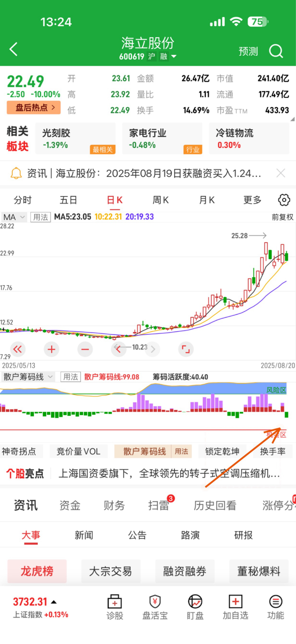Open 预测 forecast link
This screenshot has width=296, height=644.
pyautogui.click(x=248, y=51)
